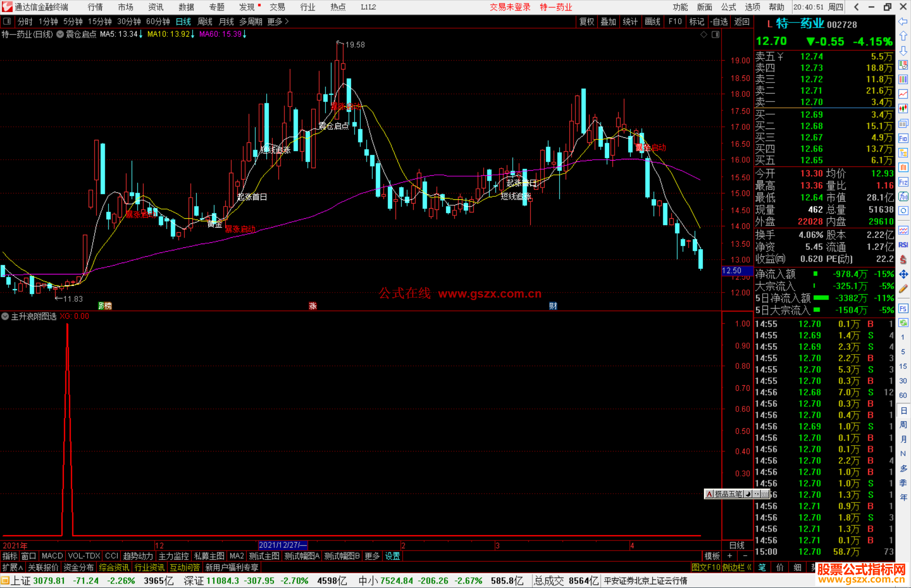Click the red dollar arrow icon

pyautogui.click(x=903, y=260)
